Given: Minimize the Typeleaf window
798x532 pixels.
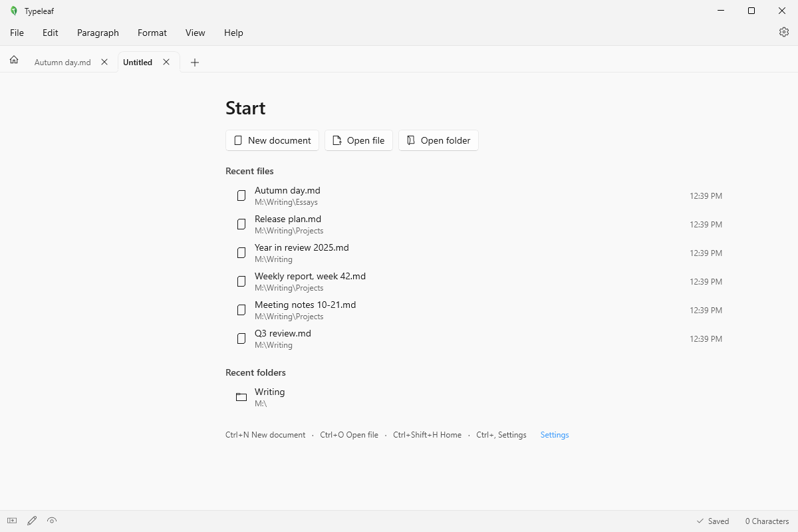Looking at the screenshot, I should coord(721,11).
